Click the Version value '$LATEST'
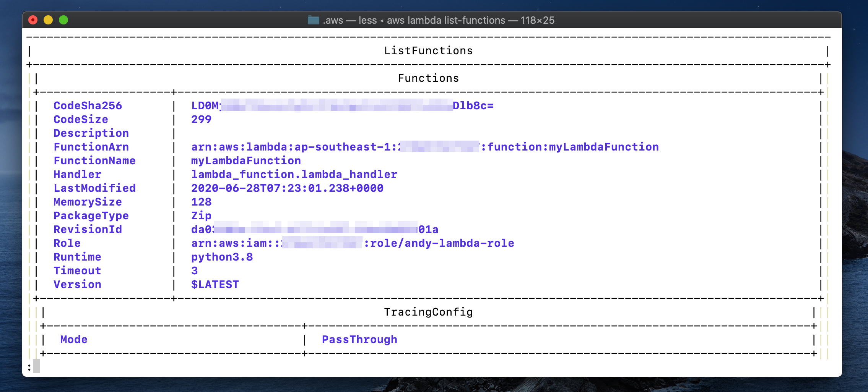Image resolution: width=868 pixels, height=392 pixels. coord(215,285)
